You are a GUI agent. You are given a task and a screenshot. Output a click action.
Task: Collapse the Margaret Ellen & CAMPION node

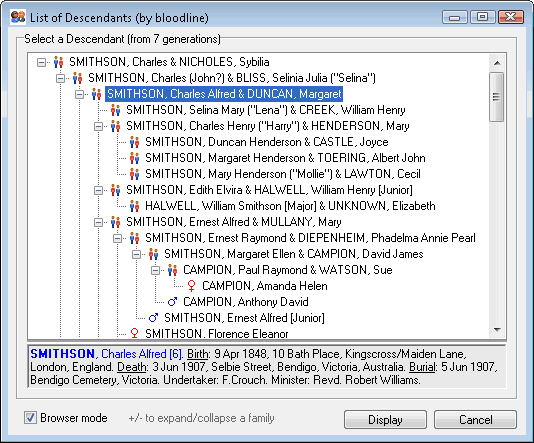pos(137,254)
